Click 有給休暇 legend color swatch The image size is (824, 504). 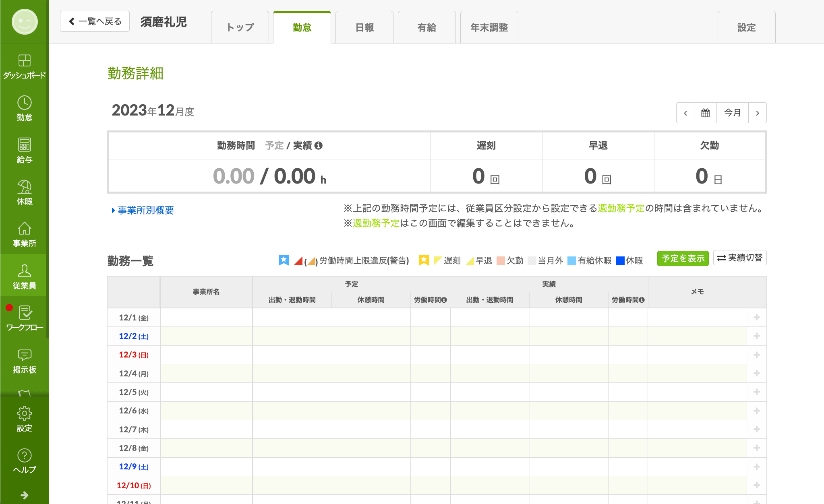pos(571,261)
